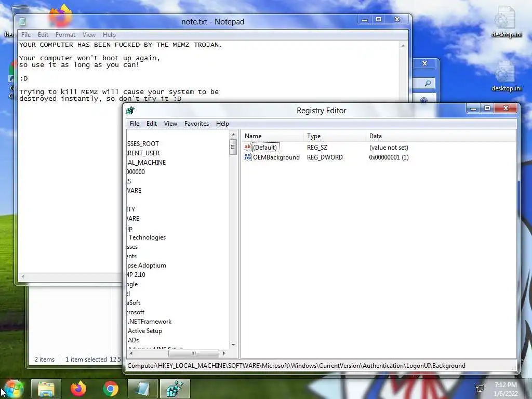Select the (Default) registry value

point(265,147)
